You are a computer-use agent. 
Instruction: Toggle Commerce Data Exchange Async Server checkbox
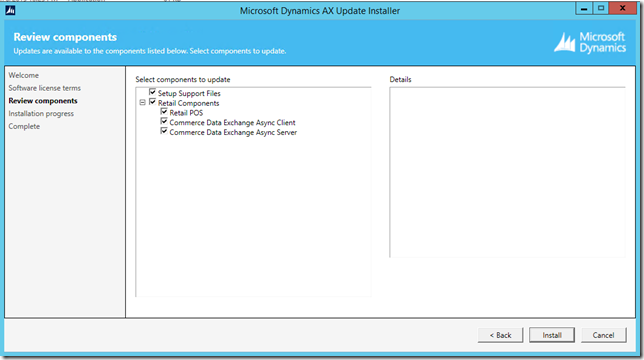click(164, 131)
